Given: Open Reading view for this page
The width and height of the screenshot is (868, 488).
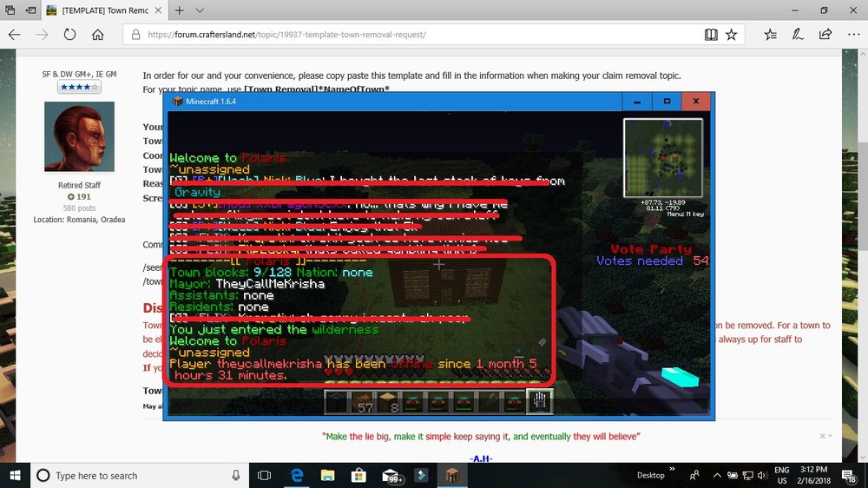Looking at the screenshot, I should 711,35.
